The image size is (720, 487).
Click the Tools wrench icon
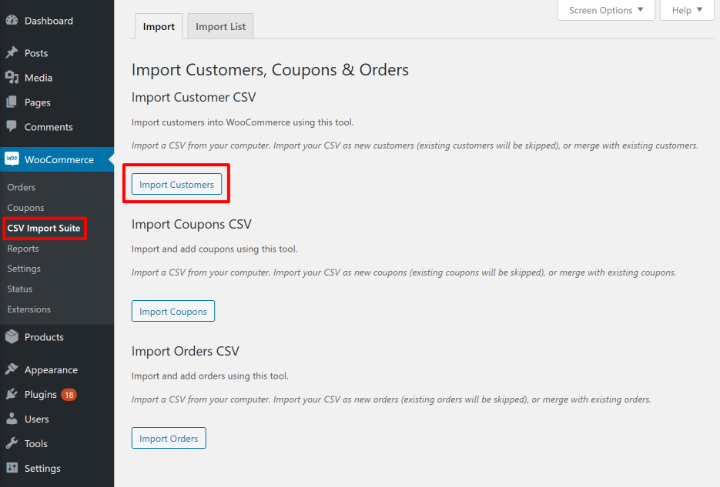[x=12, y=443]
